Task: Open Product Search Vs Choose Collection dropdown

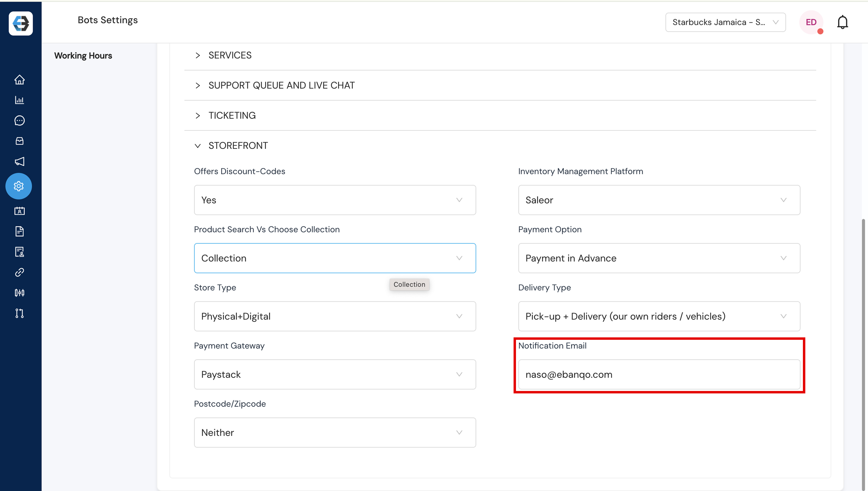Action: click(x=335, y=258)
